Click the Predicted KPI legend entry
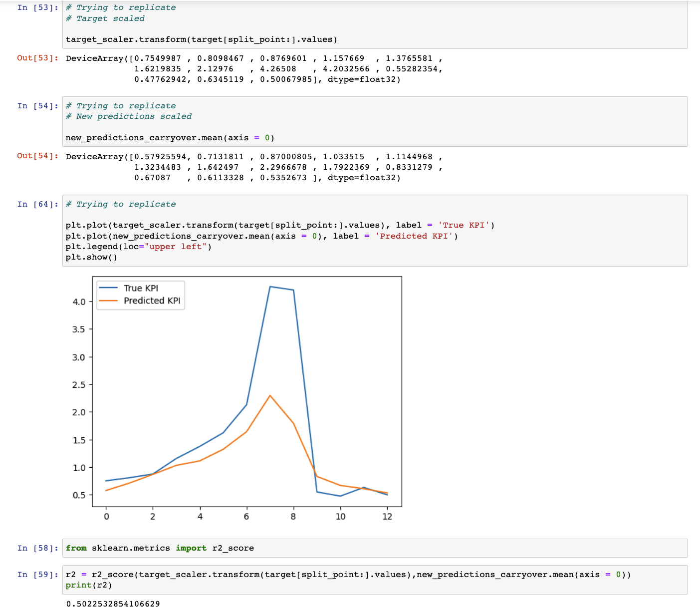700x610 pixels. [140, 301]
